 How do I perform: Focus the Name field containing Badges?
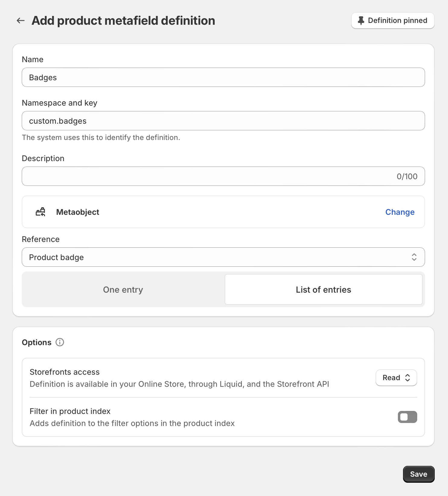(223, 77)
